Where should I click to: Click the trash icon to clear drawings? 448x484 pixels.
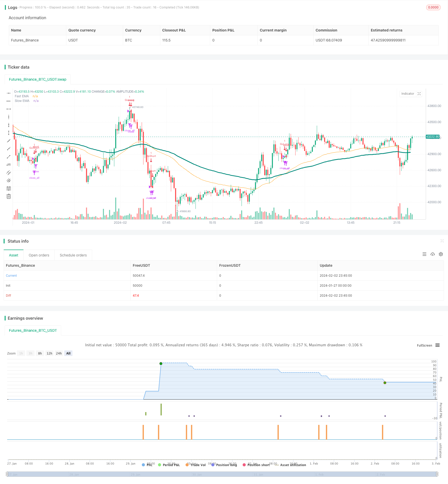(x=9, y=196)
